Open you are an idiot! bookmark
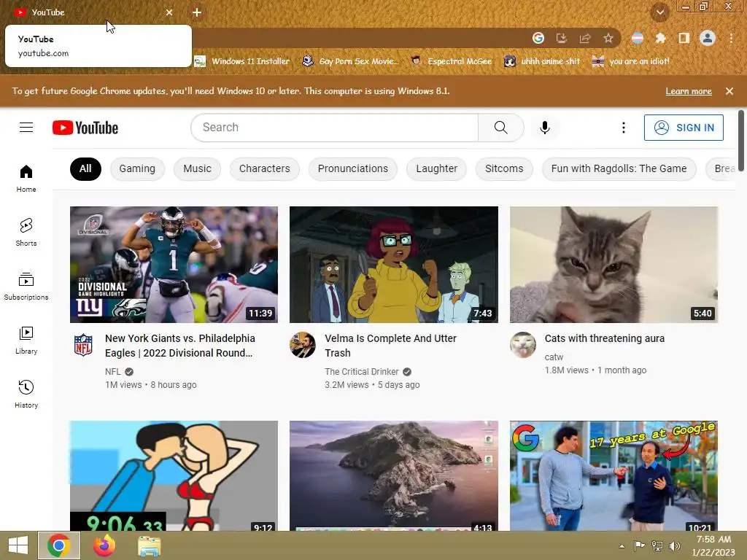 tap(631, 61)
